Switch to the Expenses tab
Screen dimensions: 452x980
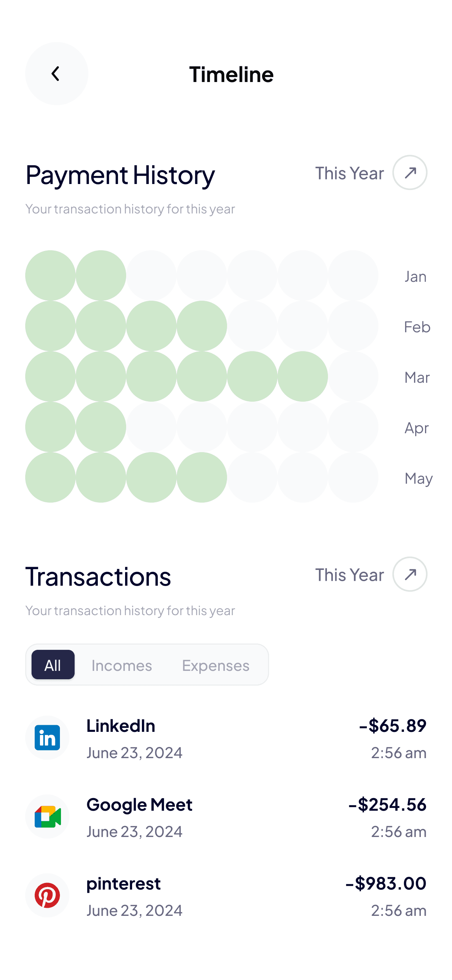coord(215,665)
